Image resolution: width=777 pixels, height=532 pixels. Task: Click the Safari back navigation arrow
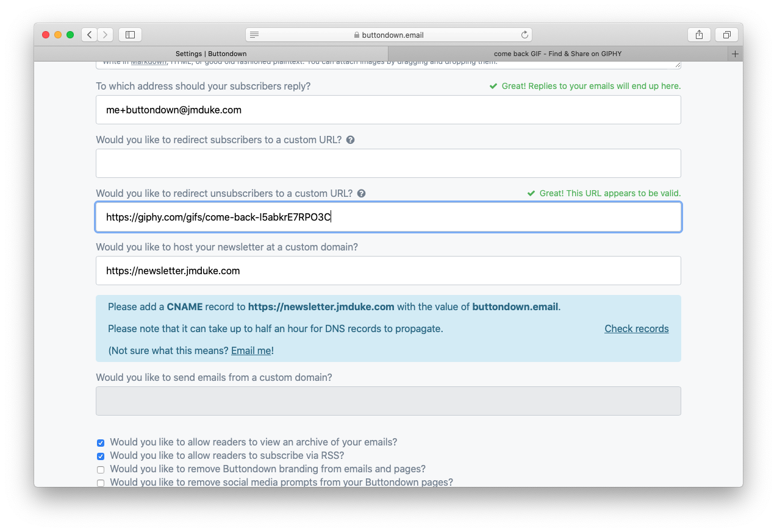[90, 35]
